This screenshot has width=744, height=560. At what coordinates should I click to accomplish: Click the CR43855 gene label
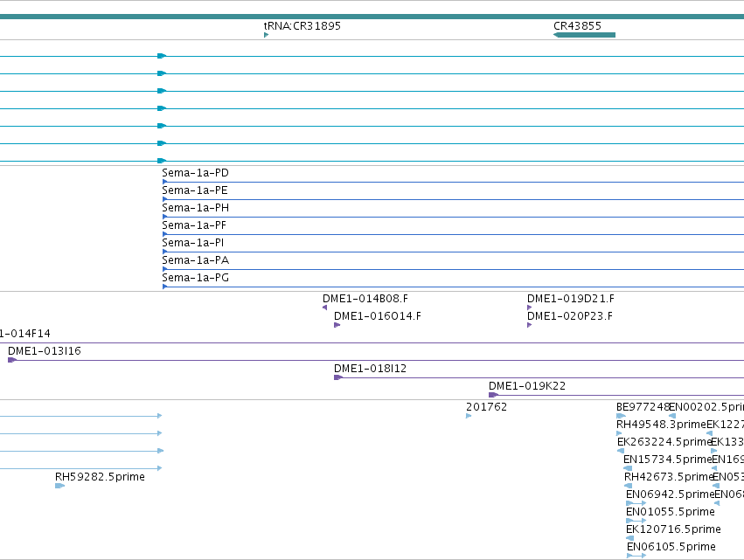point(577,26)
